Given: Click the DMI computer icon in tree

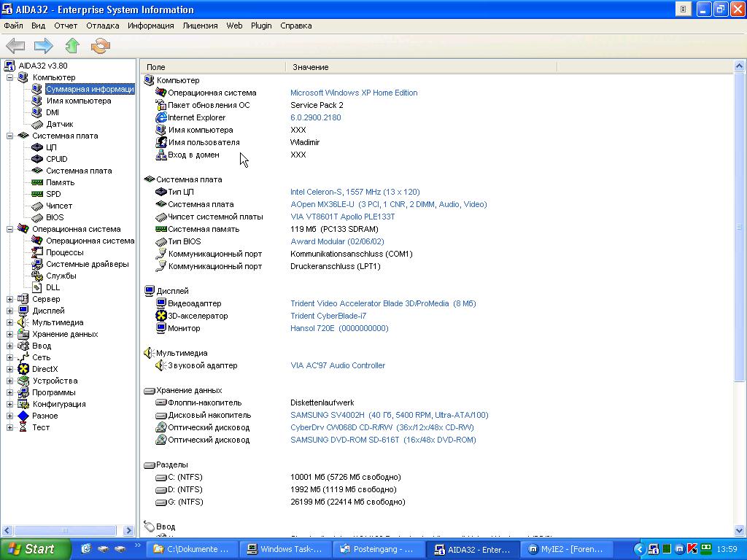Looking at the screenshot, I should [x=36, y=112].
